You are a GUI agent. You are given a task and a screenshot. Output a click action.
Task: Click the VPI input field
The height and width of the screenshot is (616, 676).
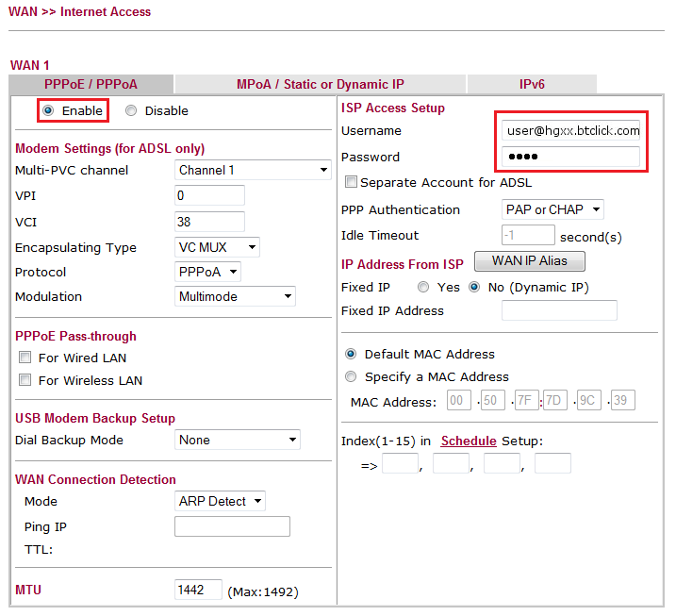click(x=209, y=195)
